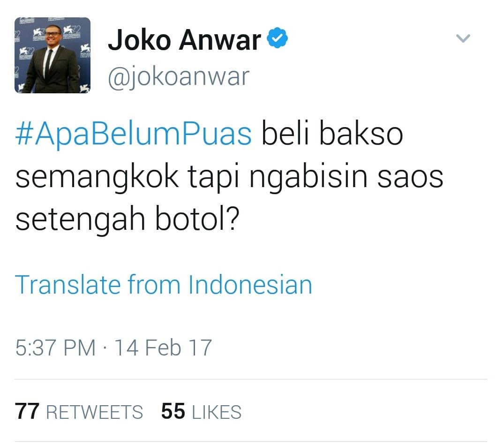The width and height of the screenshot is (504, 446).
Task: Click the 5:37 PM timestamp
Action: tap(55, 348)
